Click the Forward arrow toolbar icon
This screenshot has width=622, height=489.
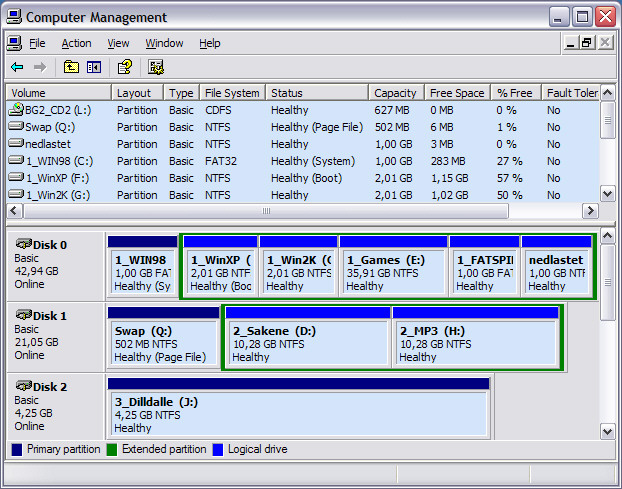pyautogui.click(x=40, y=67)
